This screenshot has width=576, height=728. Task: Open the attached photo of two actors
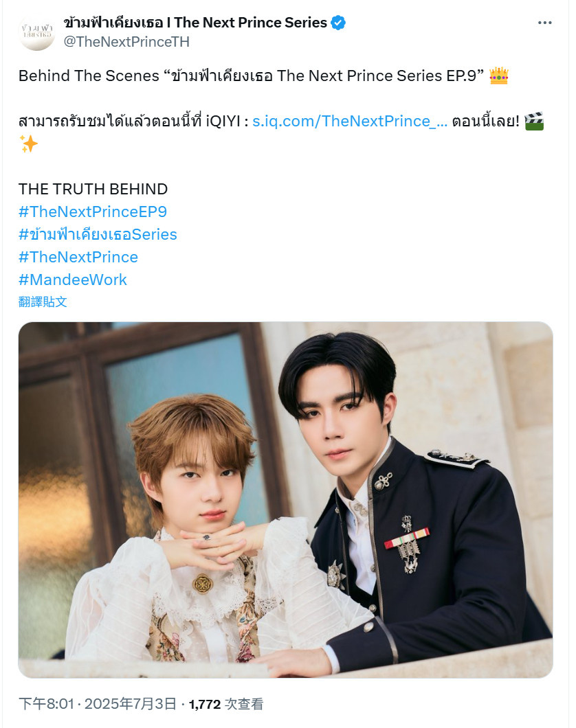point(286,499)
